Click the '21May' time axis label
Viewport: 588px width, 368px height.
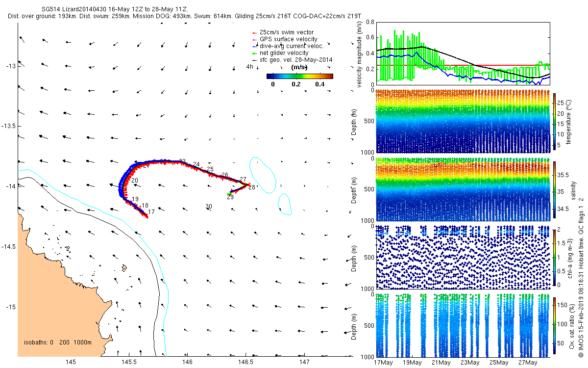(441, 363)
